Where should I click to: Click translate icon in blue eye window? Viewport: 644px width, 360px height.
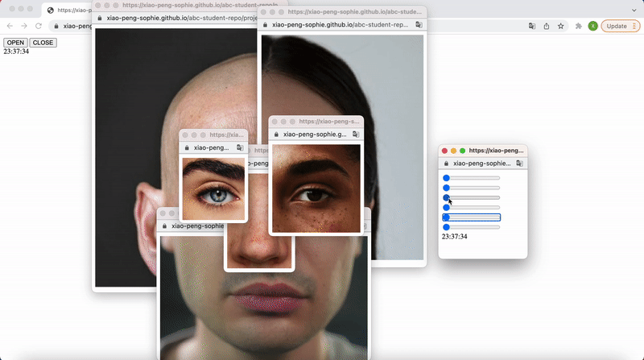[240, 147]
